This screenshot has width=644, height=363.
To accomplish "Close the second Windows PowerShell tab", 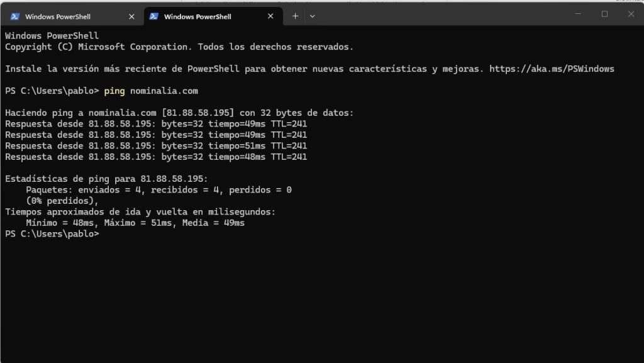I will (x=270, y=16).
